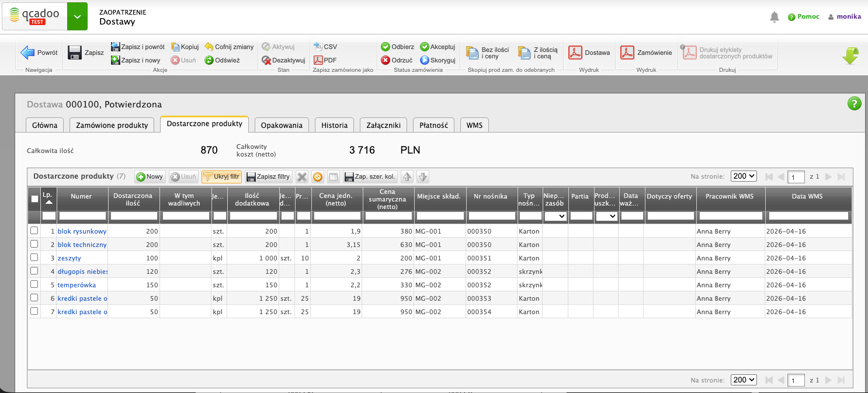This screenshot has height=393, width=868.
Task: Select checkbox for blok rysunkowy row
Action: (34, 231)
